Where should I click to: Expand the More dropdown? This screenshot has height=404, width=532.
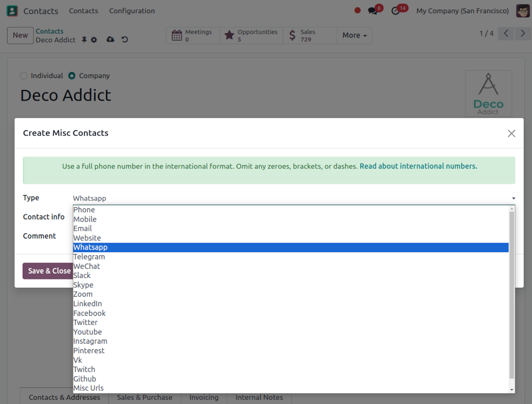click(x=355, y=35)
